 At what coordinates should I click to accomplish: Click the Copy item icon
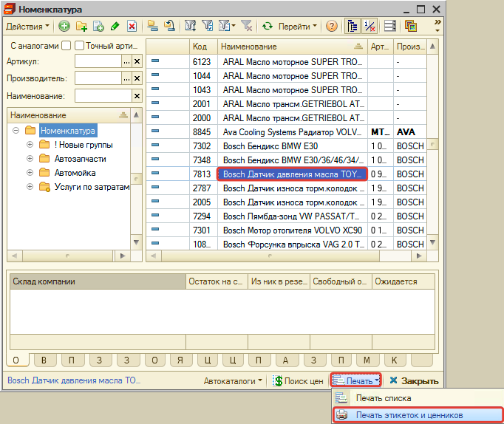tap(98, 27)
